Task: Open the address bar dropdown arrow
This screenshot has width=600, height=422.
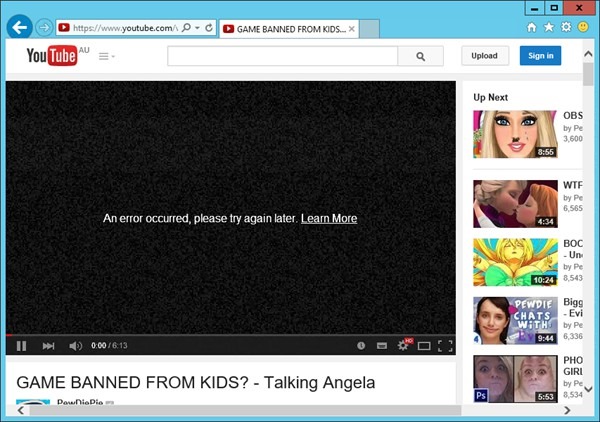Action: tap(197, 28)
